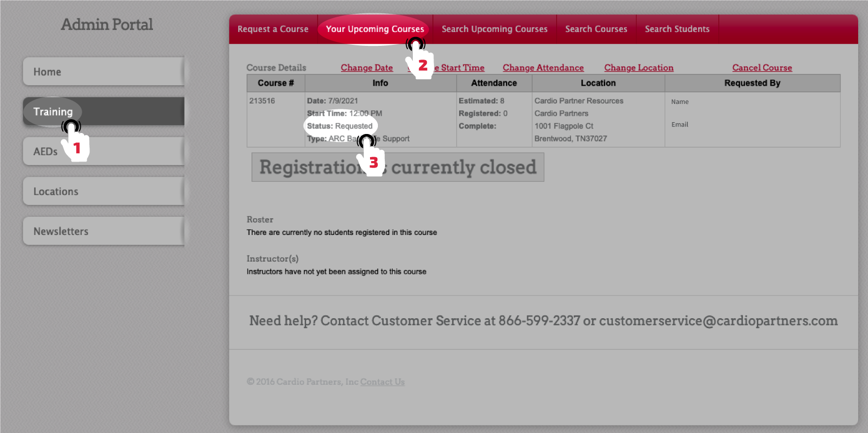Click the Cancel Course link
Viewport: 868px width, 433px height.
(x=762, y=68)
